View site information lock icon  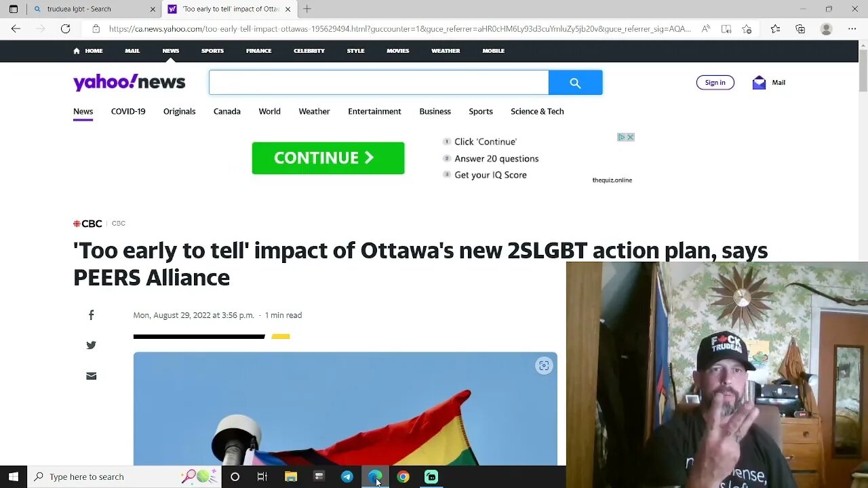(x=96, y=28)
